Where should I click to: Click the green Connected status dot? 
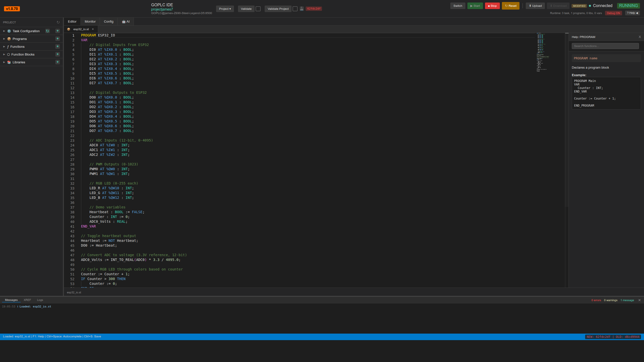coord(590,6)
